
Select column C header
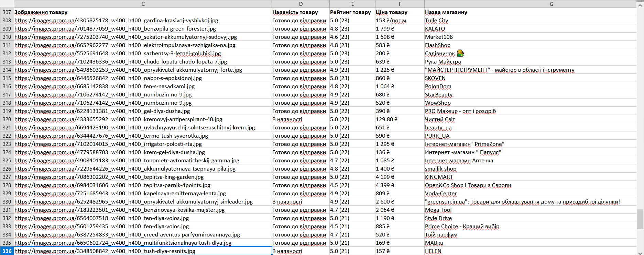click(x=143, y=4)
